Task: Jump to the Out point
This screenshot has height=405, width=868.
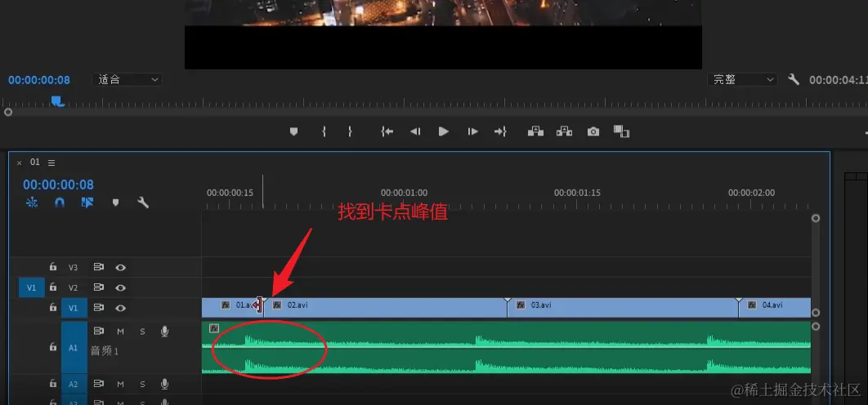Action: pos(500,131)
